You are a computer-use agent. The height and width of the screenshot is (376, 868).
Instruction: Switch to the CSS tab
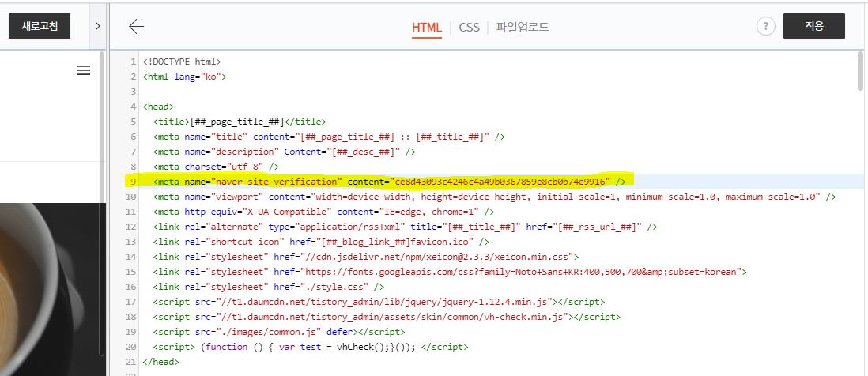[x=469, y=28]
